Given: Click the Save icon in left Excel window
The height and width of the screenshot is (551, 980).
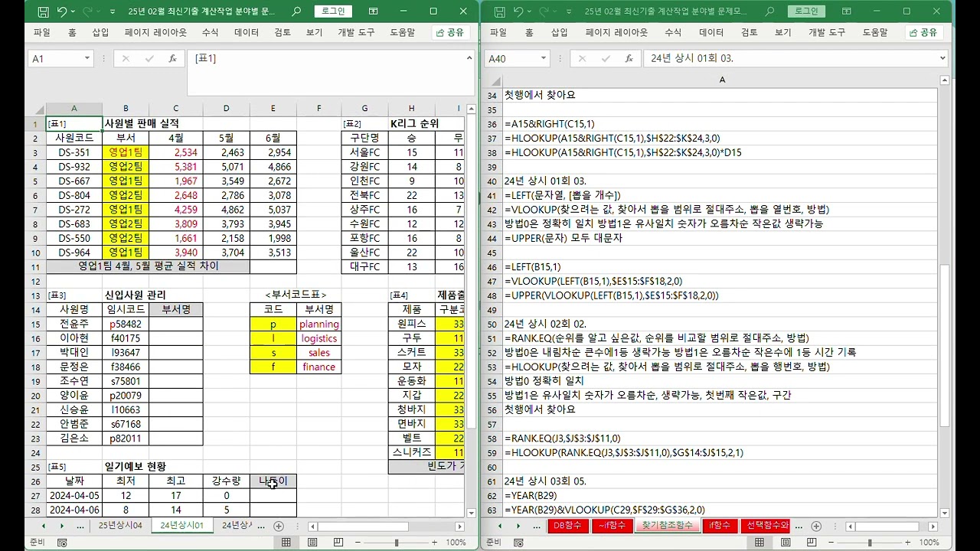Looking at the screenshot, I should click(x=44, y=11).
